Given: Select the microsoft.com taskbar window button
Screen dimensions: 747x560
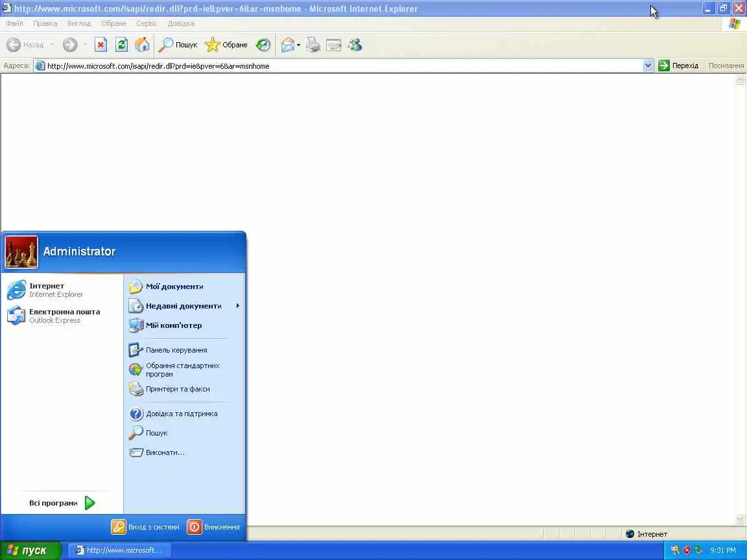Looking at the screenshot, I should [119, 550].
